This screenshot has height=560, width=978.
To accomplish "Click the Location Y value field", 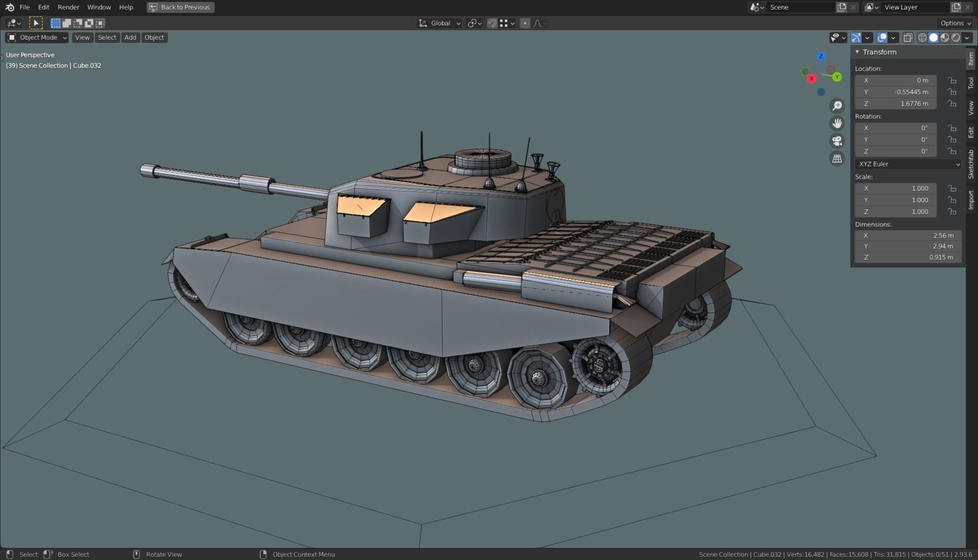I will (896, 92).
